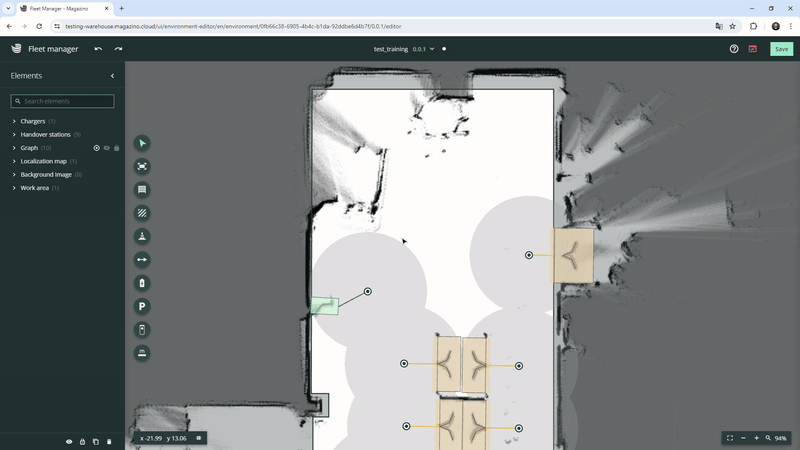
Task: Click the Elements panel title
Action: click(x=26, y=76)
